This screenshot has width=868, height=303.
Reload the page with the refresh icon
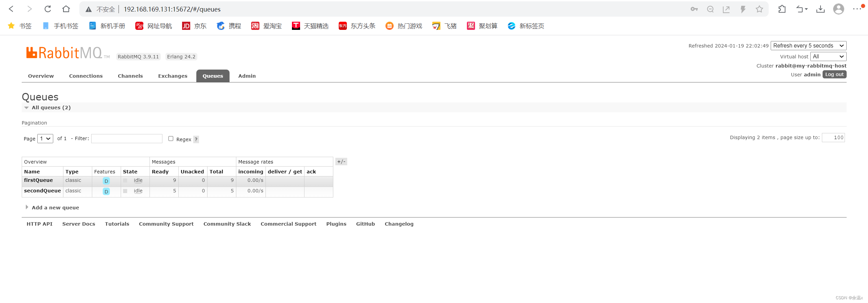[x=48, y=9]
